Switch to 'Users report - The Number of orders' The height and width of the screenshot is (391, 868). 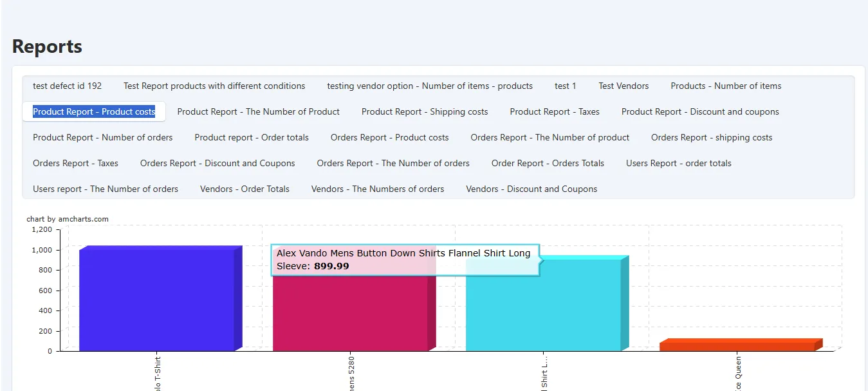coord(106,189)
